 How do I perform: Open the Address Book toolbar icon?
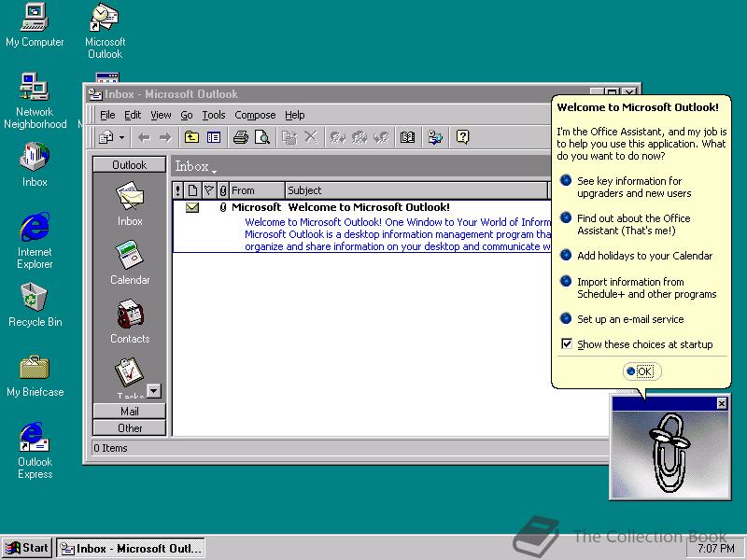coord(407,137)
